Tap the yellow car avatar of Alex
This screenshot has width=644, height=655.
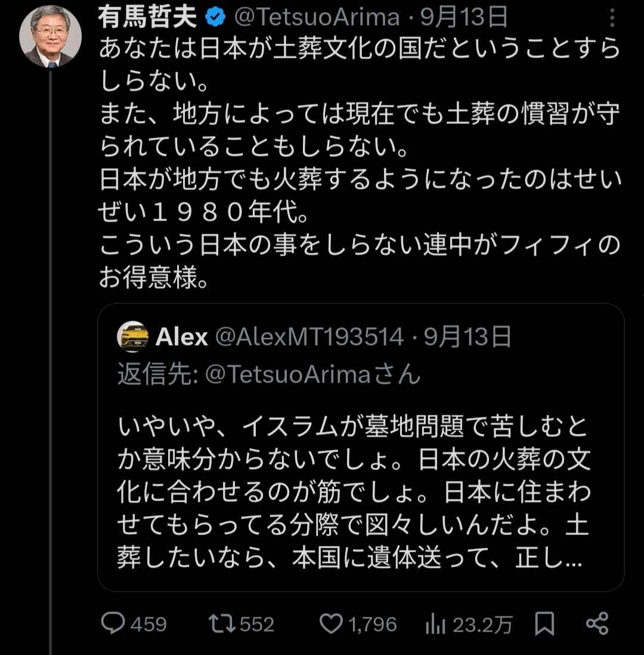click(134, 337)
